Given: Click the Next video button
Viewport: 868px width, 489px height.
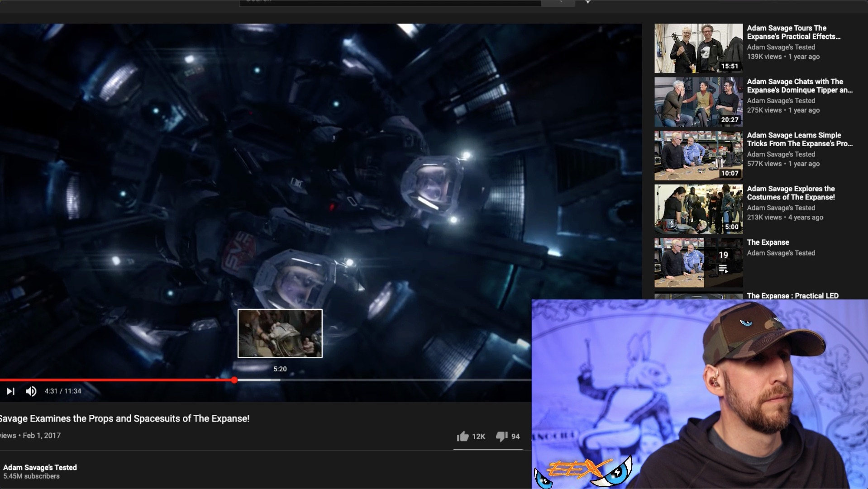Looking at the screenshot, I should click(x=10, y=391).
